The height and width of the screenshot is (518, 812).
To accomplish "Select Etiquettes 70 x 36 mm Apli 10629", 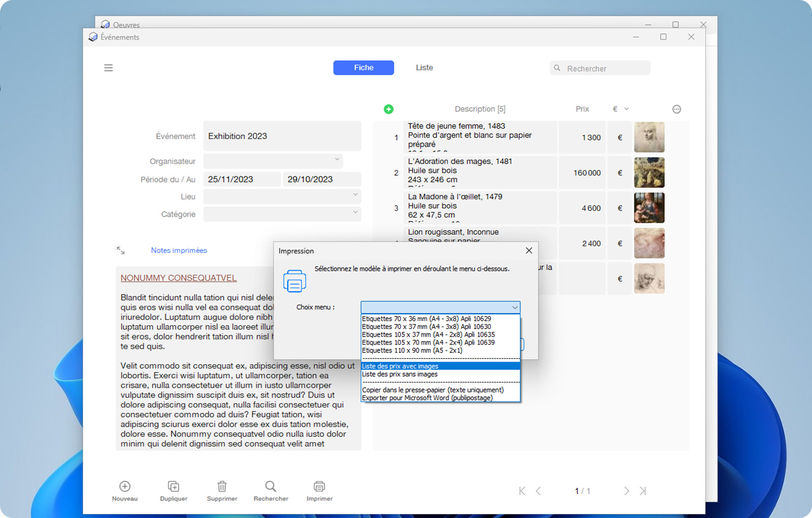I will point(441,319).
